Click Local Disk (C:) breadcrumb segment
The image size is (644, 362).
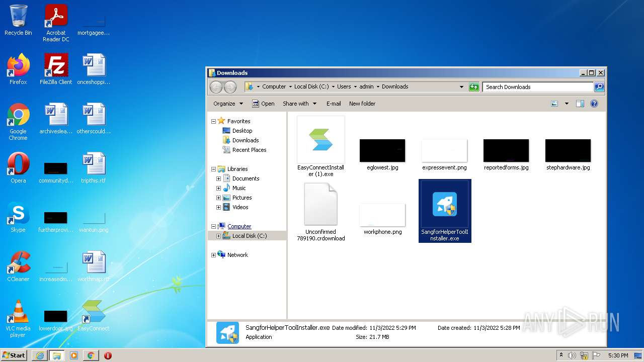pyautogui.click(x=311, y=86)
